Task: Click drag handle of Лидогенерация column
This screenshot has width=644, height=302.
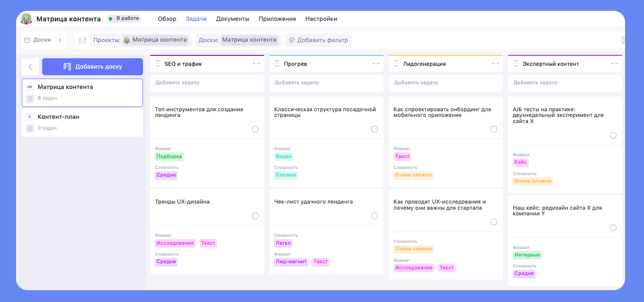Action: click(x=396, y=63)
